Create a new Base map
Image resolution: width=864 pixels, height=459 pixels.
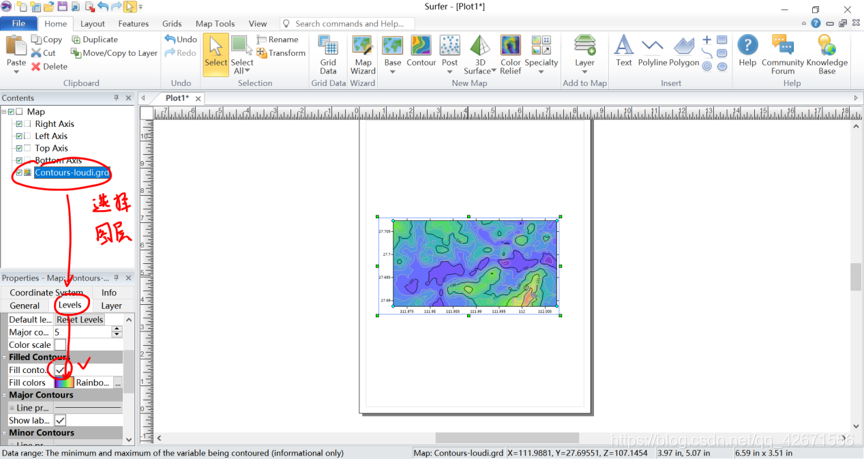[392, 51]
